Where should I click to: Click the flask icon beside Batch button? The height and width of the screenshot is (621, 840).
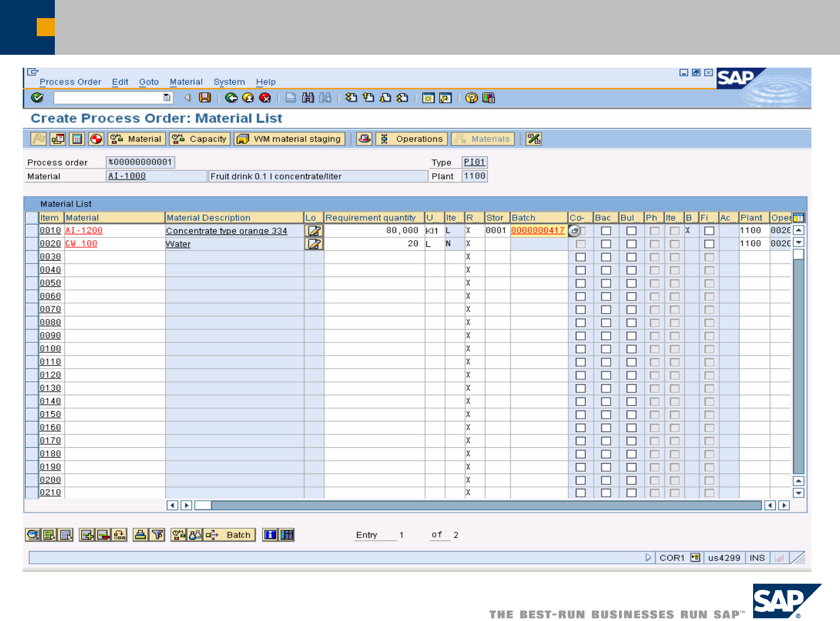tap(195, 535)
